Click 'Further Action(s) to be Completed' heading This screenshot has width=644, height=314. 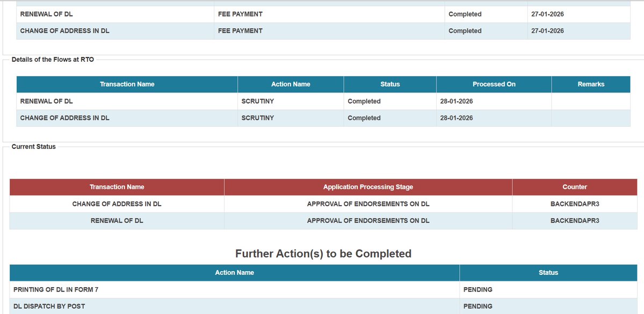323,254
